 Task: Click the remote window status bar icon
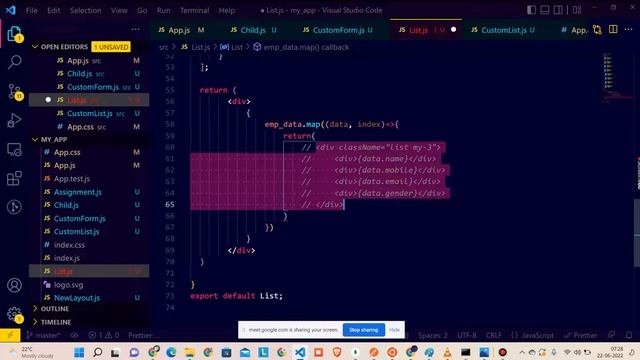click(x=10, y=335)
